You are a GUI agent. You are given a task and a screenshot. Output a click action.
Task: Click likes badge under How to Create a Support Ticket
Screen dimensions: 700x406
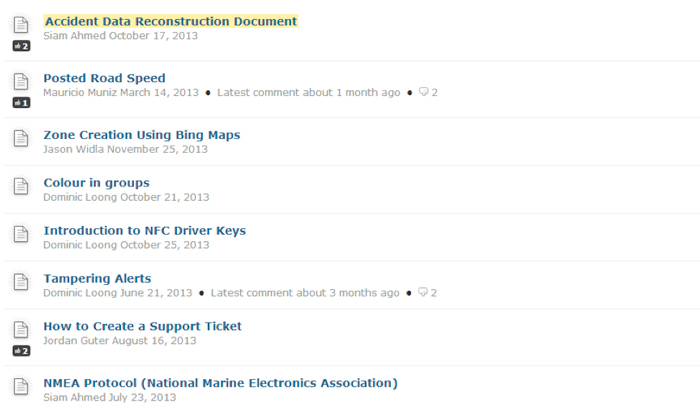coord(21,351)
